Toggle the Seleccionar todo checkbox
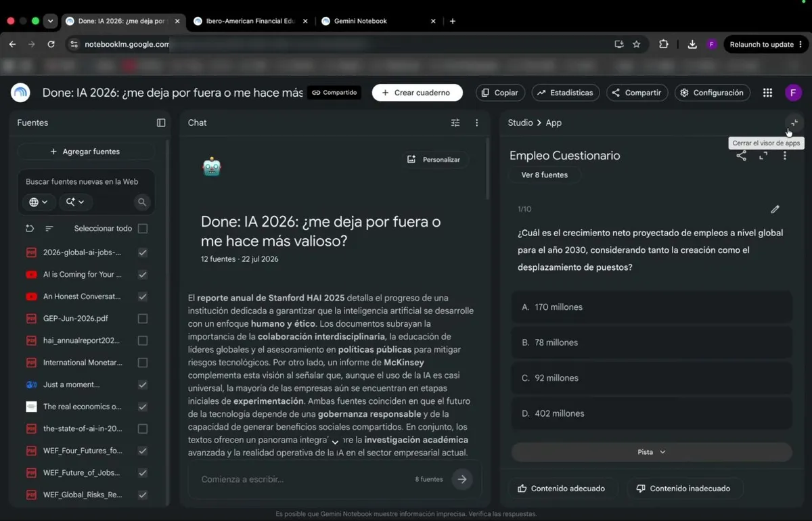 click(143, 229)
